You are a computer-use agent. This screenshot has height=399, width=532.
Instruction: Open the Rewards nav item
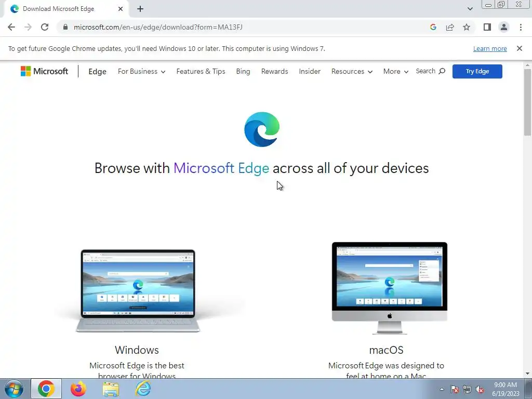(274, 71)
